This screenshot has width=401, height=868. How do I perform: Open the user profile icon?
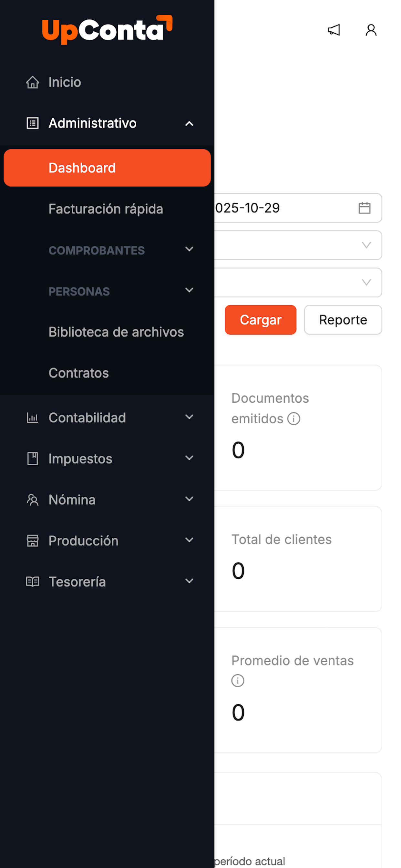point(371,30)
